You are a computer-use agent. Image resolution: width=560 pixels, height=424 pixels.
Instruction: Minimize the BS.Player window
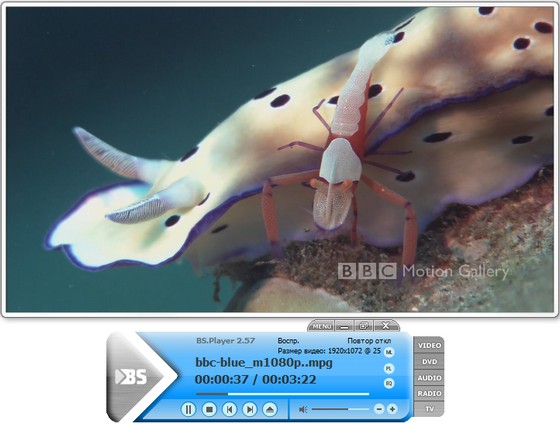click(344, 326)
